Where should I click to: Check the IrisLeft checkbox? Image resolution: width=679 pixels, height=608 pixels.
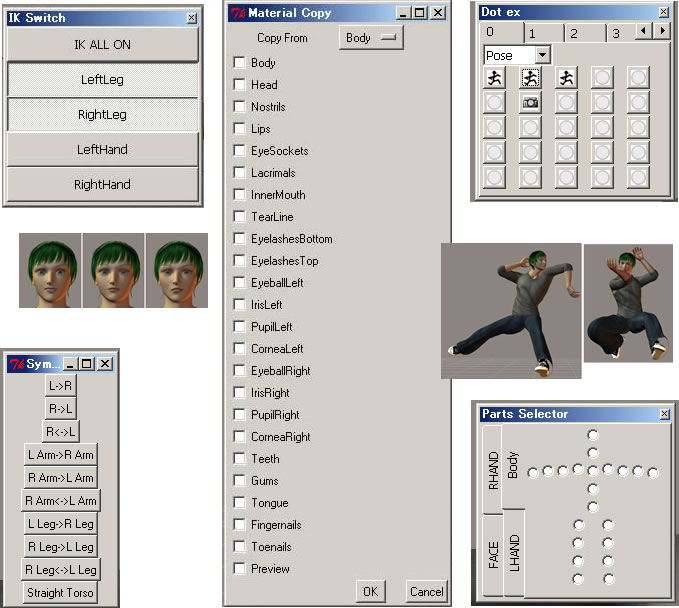239,304
